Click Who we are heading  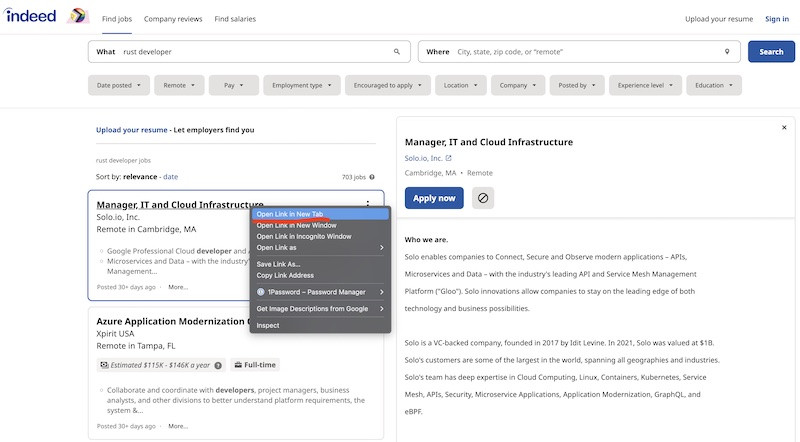(x=427, y=239)
